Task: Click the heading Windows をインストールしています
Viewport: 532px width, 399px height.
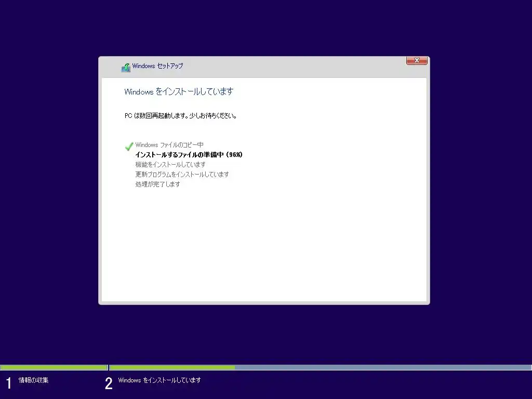Action: [x=179, y=91]
